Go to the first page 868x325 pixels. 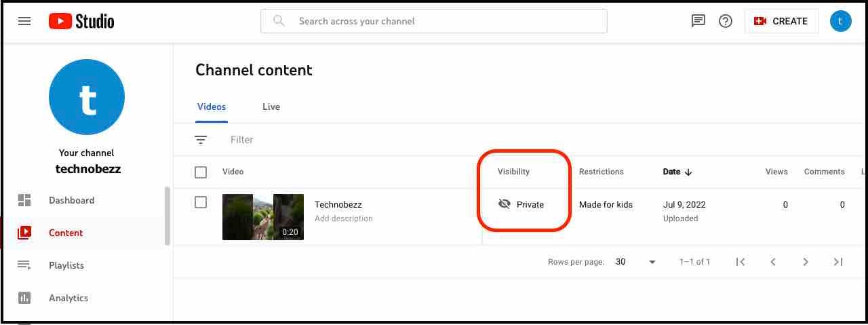(741, 262)
